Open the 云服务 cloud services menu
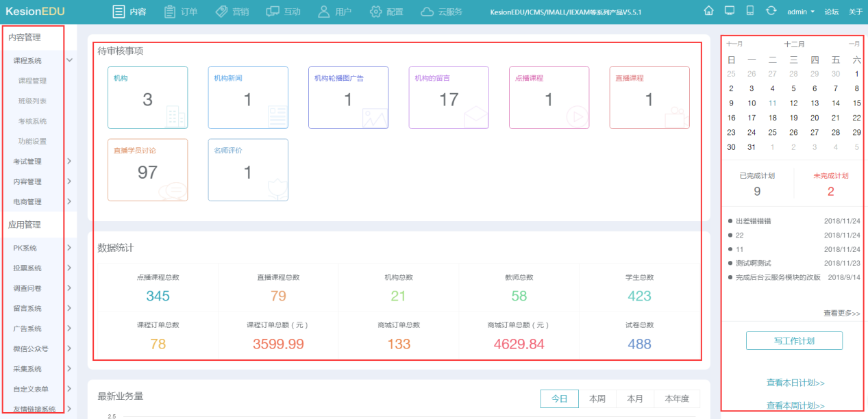 [x=442, y=12]
